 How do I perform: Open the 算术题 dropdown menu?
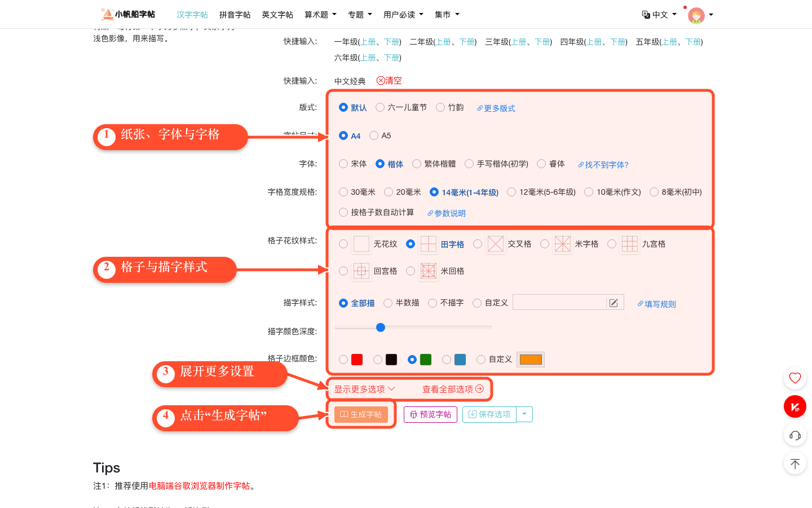coord(320,15)
